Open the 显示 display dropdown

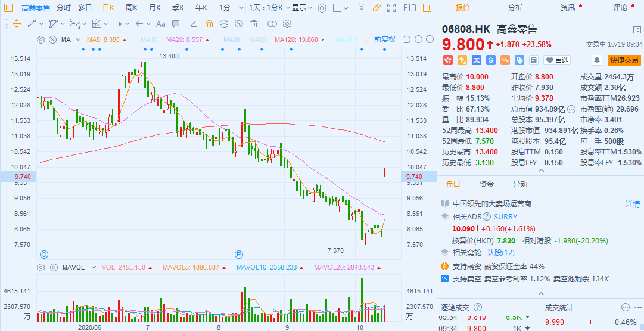tap(302, 7)
